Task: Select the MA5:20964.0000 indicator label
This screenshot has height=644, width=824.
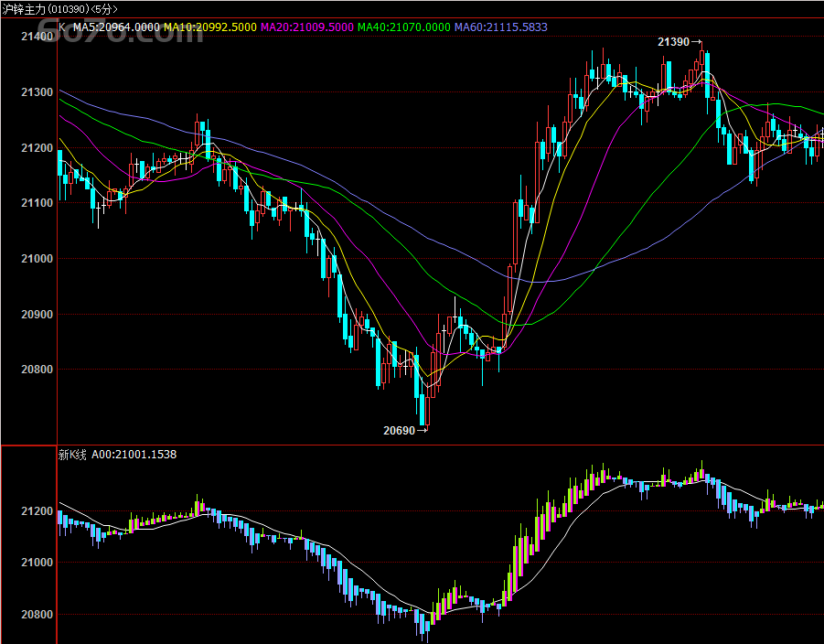Action: [116, 27]
